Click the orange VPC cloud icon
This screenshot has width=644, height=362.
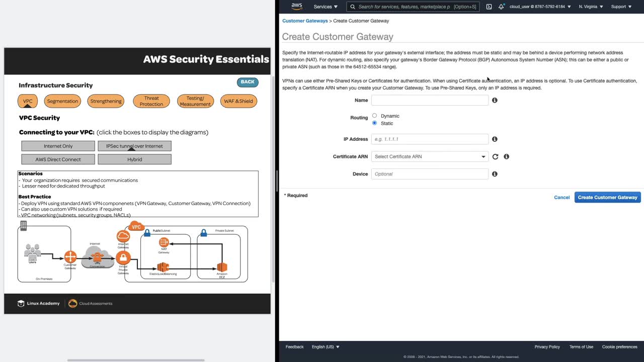point(136,226)
